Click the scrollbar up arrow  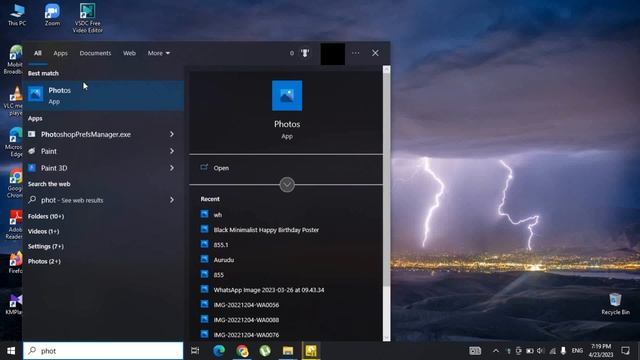[387, 70]
